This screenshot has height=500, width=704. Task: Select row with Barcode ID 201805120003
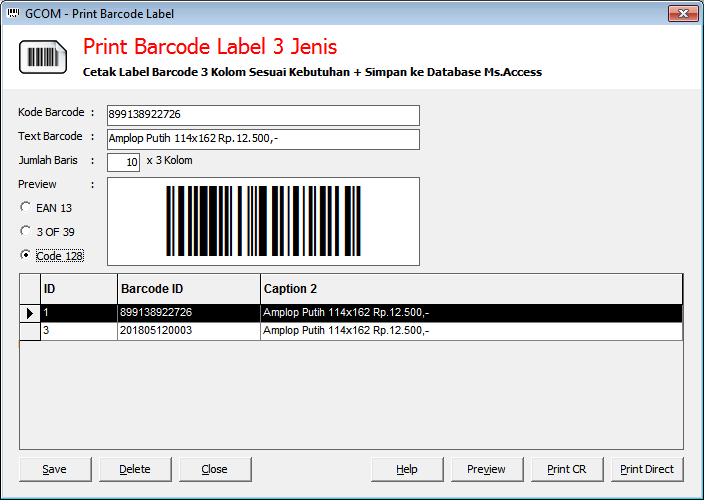[188, 331]
